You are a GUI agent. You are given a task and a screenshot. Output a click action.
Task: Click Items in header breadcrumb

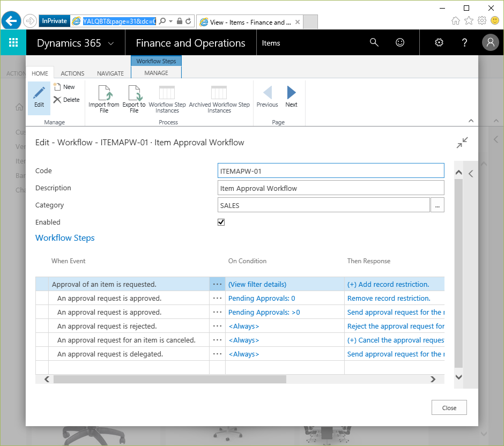pyautogui.click(x=271, y=43)
